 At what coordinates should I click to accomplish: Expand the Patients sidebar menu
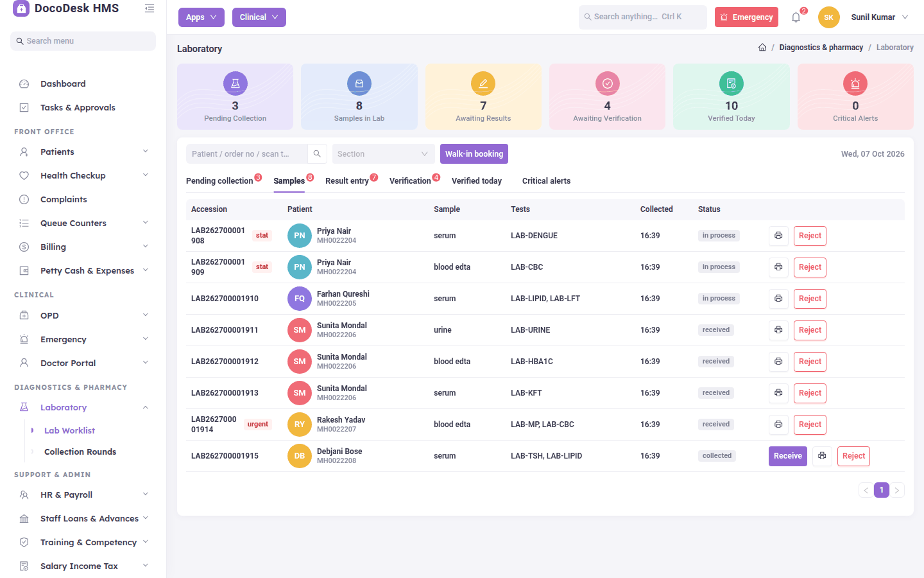pyautogui.click(x=83, y=152)
